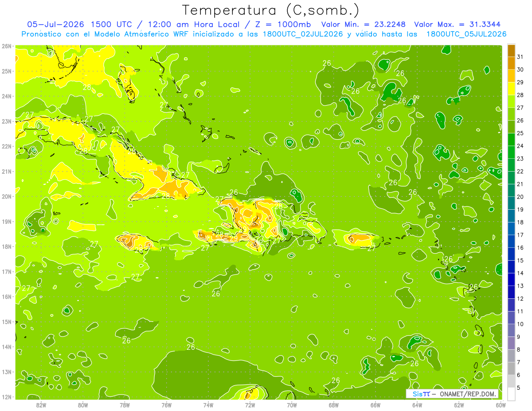The image size is (532, 411).
Task: Click the 15N latitude axis label
Action: [7, 322]
